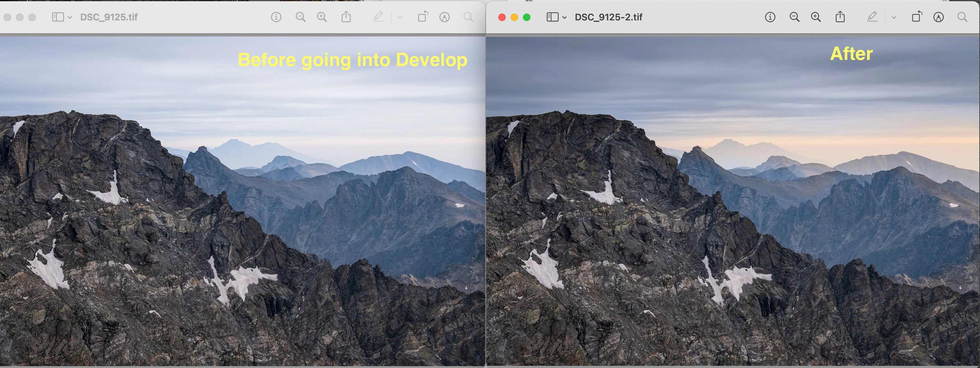The image size is (980, 368).
Task: Zoom in on the DSC_9125.tif image
Action: (322, 17)
